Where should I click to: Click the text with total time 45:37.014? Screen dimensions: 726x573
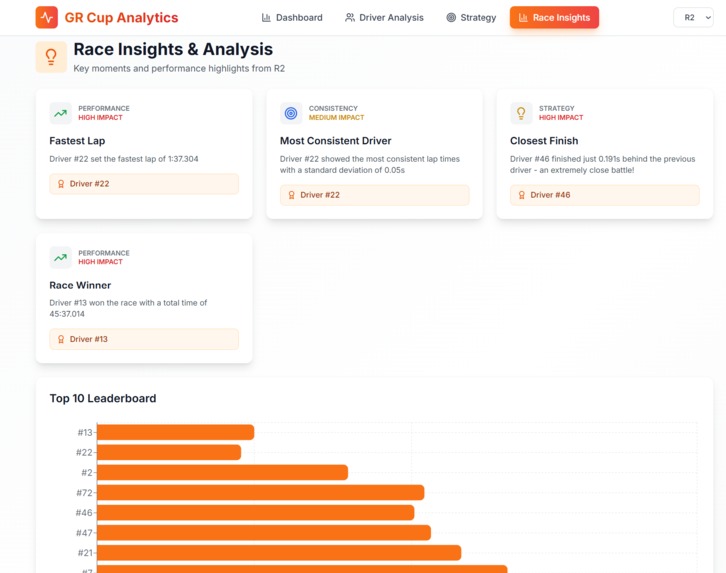(x=128, y=308)
